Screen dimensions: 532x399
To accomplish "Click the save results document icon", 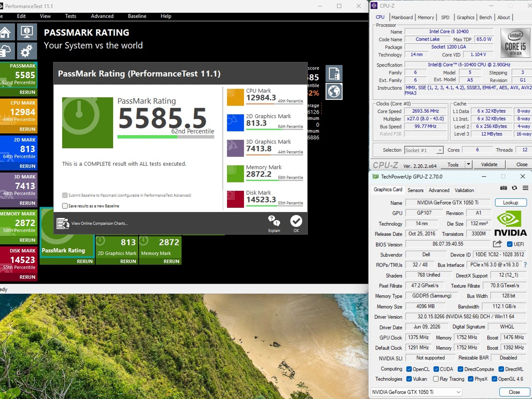I will 334,74.
